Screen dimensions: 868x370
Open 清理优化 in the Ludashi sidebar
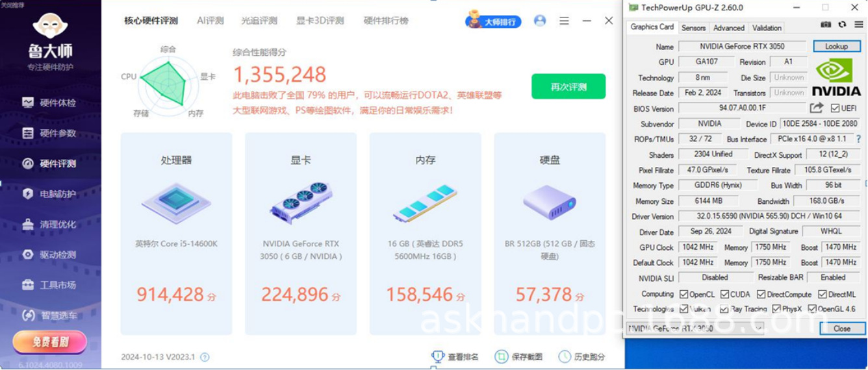click(50, 224)
